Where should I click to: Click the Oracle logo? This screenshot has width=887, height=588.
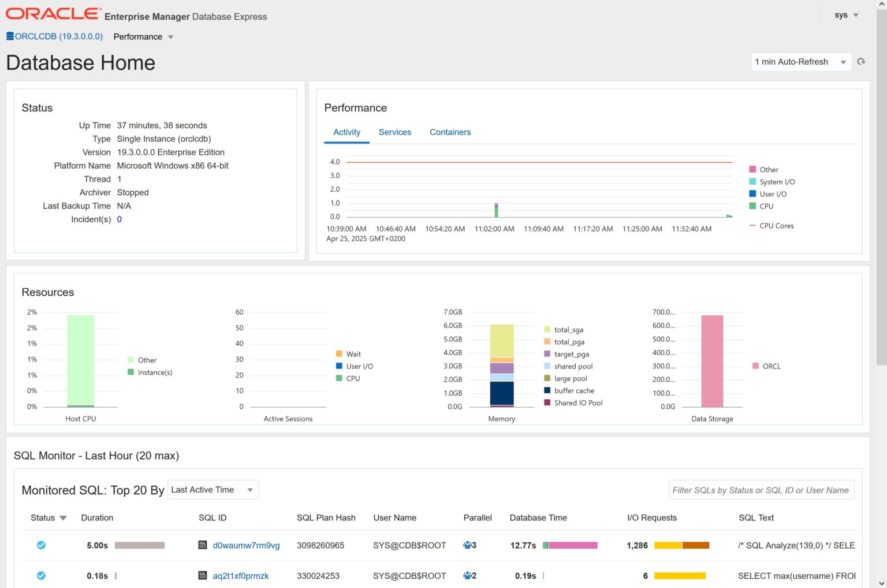53,14
